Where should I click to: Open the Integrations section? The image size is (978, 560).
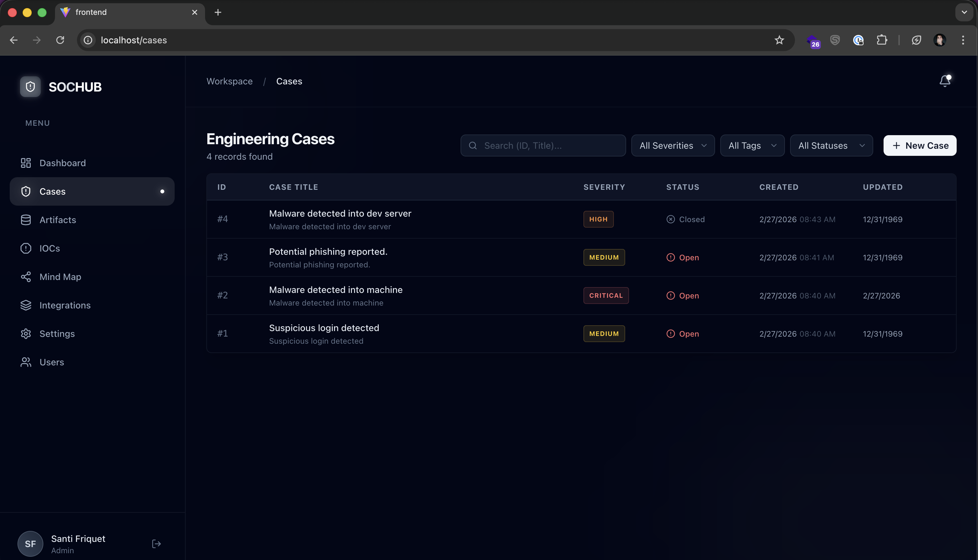(x=65, y=305)
